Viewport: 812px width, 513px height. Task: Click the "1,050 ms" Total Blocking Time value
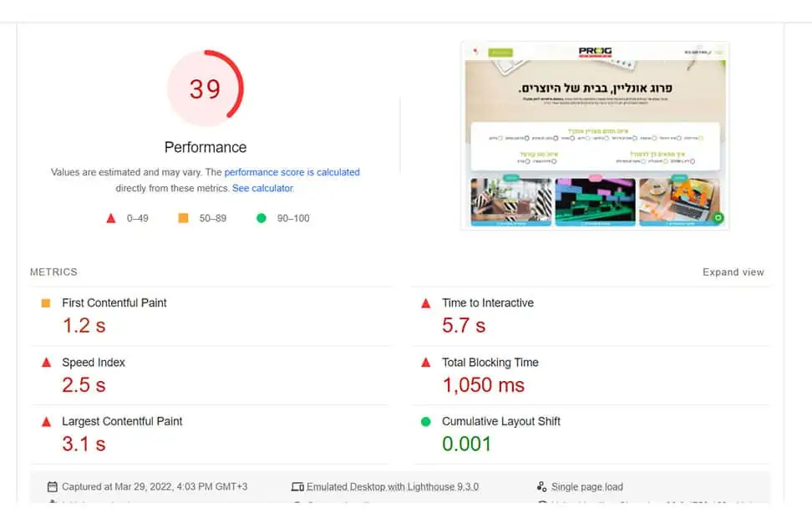point(484,385)
